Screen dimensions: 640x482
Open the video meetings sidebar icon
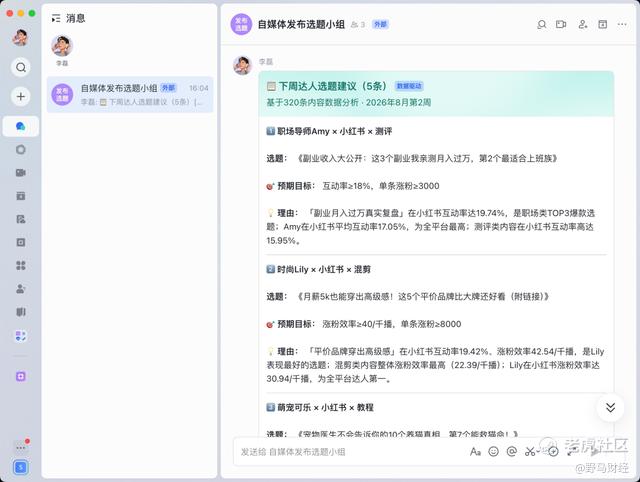pyautogui.click(x=21, y=173)
